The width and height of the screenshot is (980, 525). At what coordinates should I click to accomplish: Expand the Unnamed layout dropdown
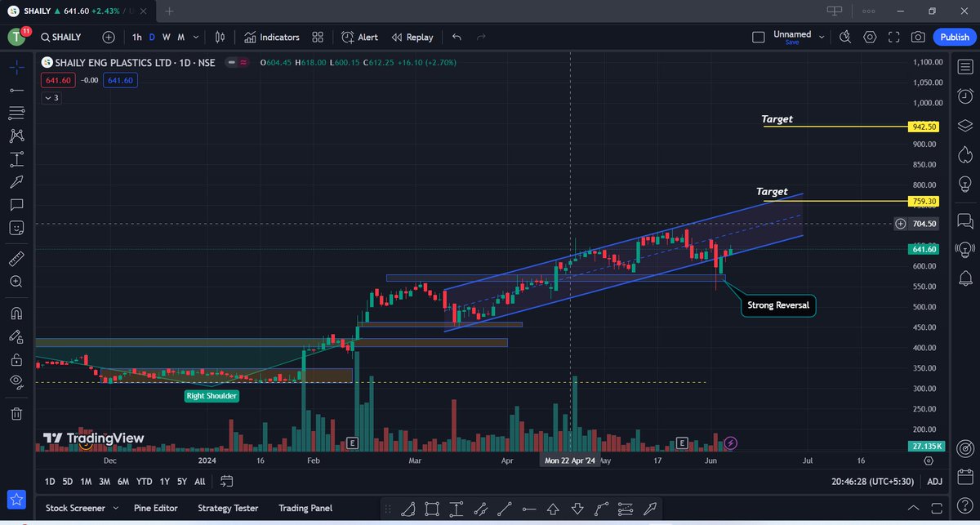[x=822, y=37]
